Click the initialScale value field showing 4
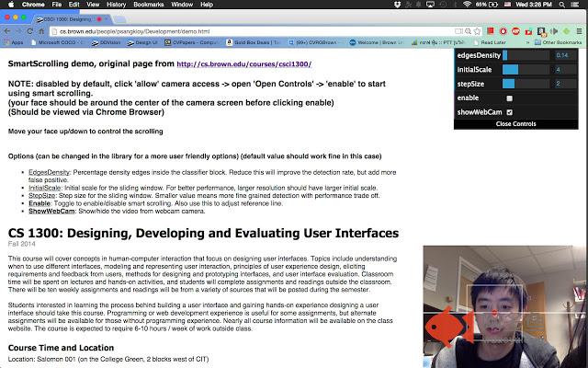This screenshot has height=368, width=588. tap(564, 70)
